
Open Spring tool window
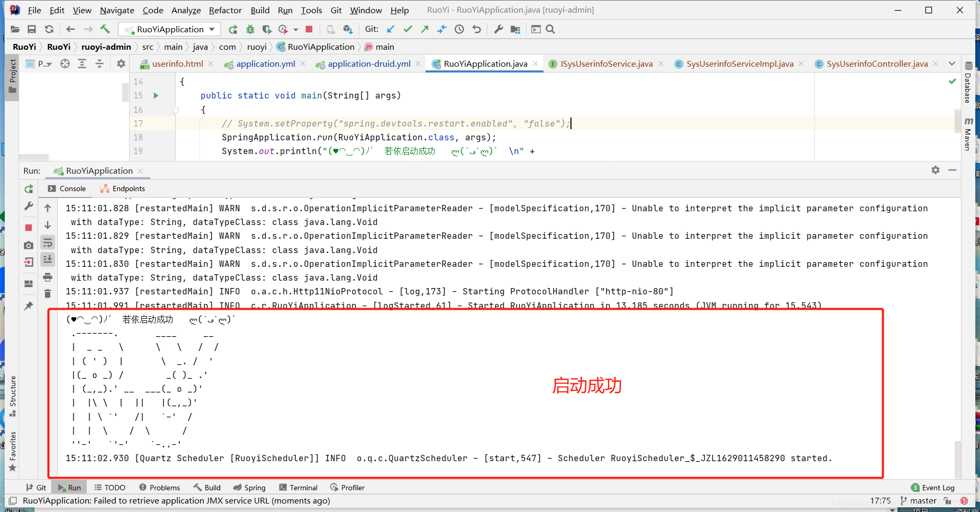click(x=249, y=488)
